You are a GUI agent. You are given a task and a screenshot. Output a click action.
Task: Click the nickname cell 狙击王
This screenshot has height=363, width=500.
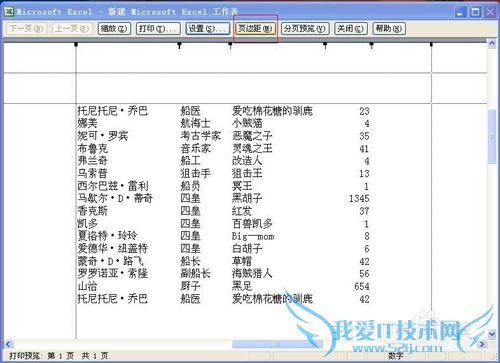(x=247, y=173)
